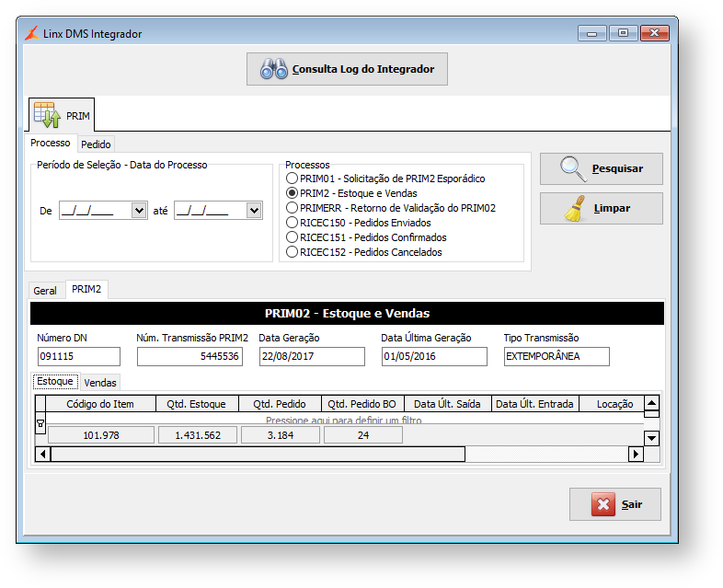Select PRIMERR Retorno de Validação radio
This screenshot has width=723, height=588.
click(x=292, y=208)
